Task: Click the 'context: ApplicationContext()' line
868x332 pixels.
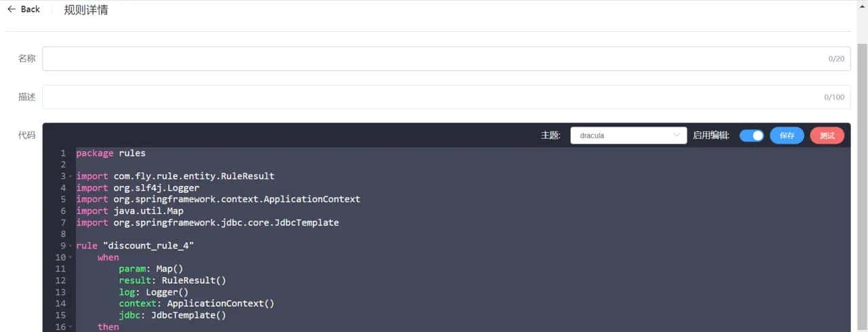Action: [197, 304]
